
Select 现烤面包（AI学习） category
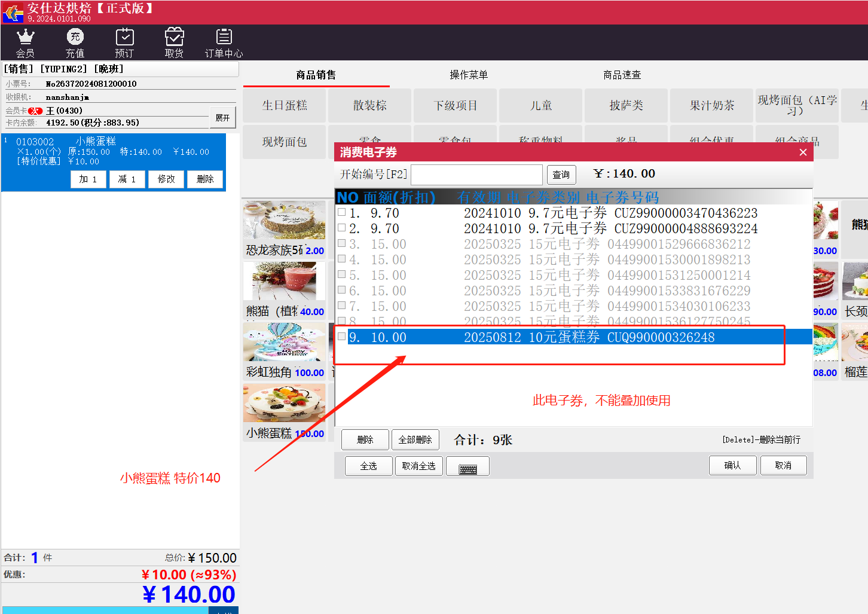point(797,105)
